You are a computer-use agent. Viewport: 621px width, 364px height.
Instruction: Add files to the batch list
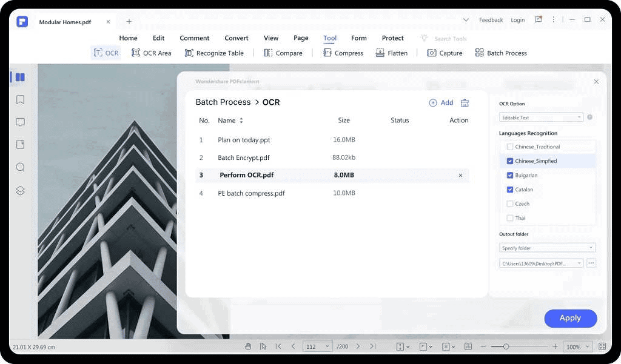[441, 102]
